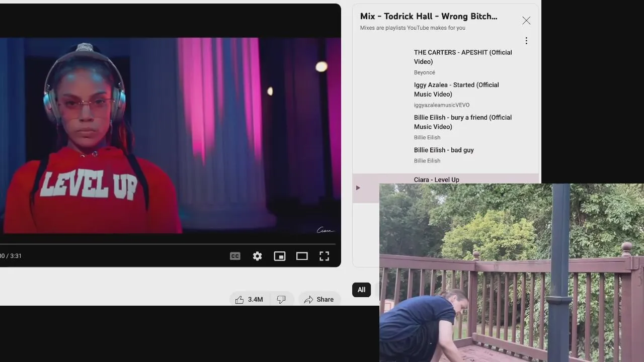Click the Beyoncé channel name

tap(425, 72)
